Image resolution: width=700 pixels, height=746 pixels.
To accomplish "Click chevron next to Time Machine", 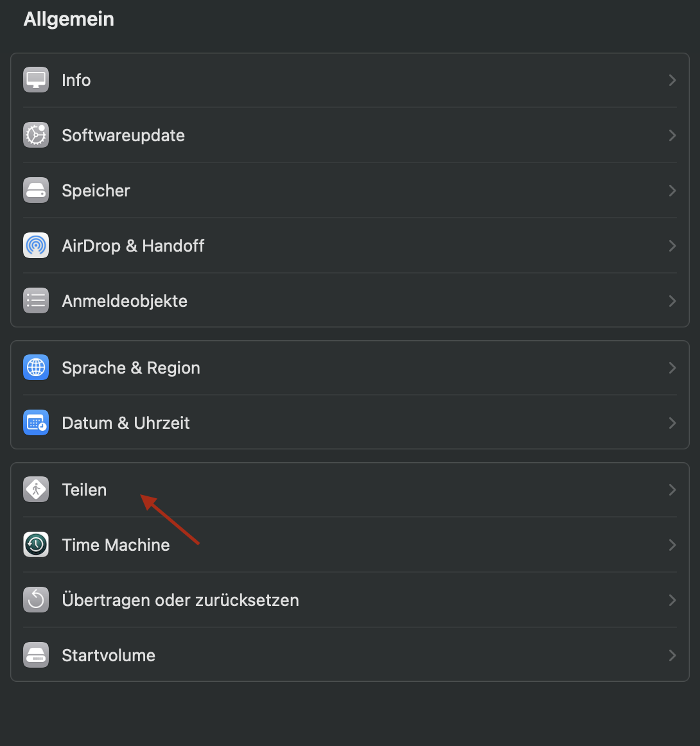I will point(672,545).
